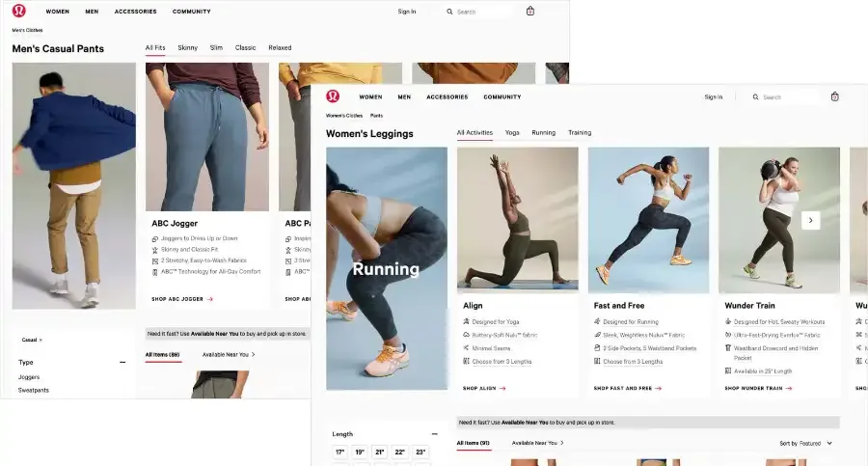
Task: Toggle the 17" length filter
Action: [339, 452]
